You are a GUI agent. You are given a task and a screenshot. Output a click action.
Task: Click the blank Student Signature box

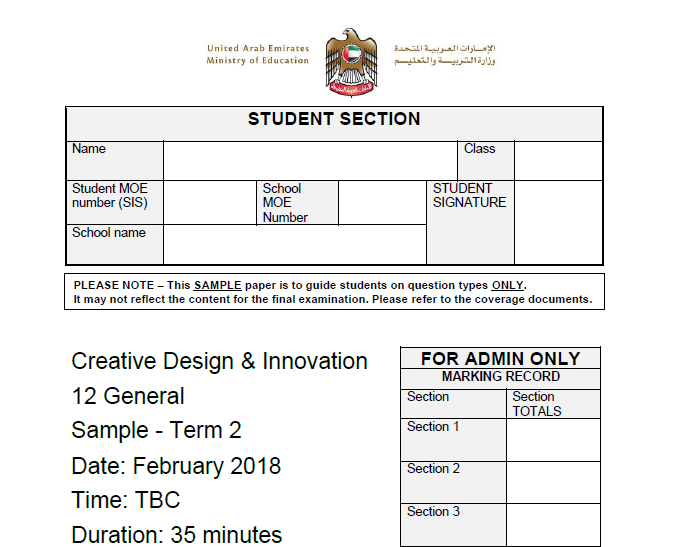pyautogui.click(x=558, y=222)
